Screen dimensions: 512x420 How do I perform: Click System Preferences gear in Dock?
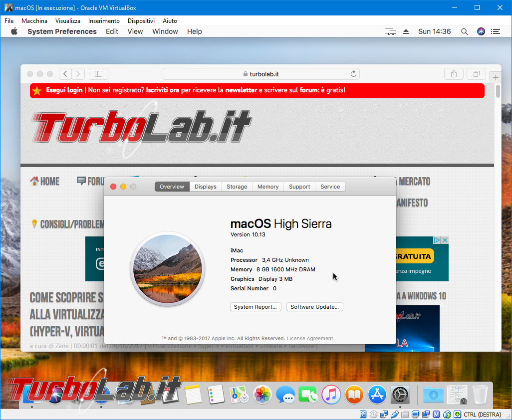tap(400, 395)
